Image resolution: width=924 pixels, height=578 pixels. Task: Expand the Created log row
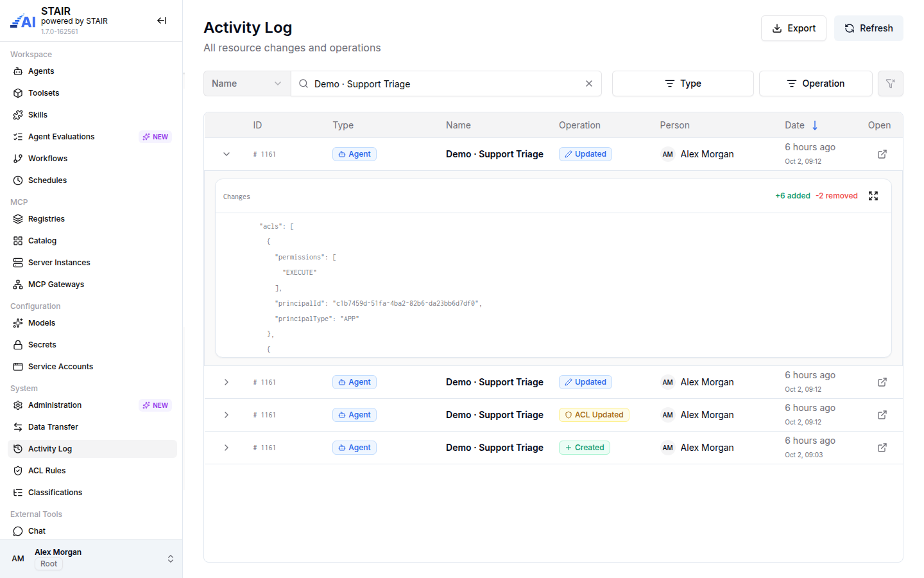coord(227,448)
